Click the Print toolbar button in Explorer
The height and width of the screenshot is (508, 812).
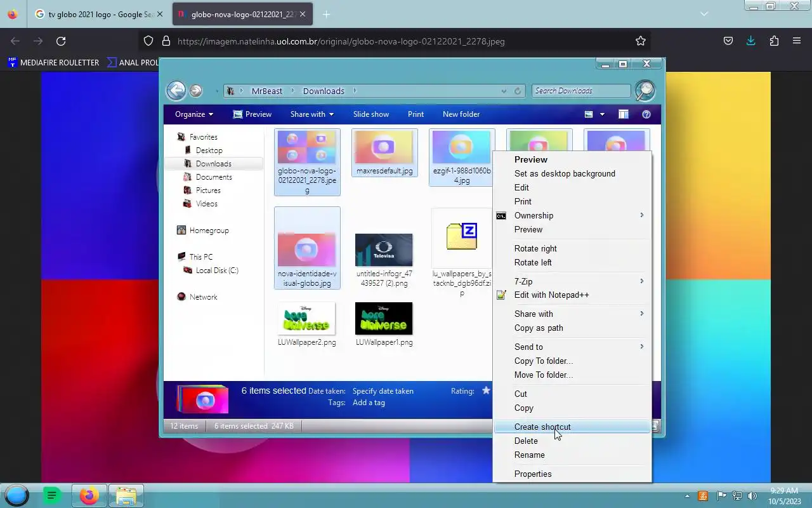click(416, 114)
